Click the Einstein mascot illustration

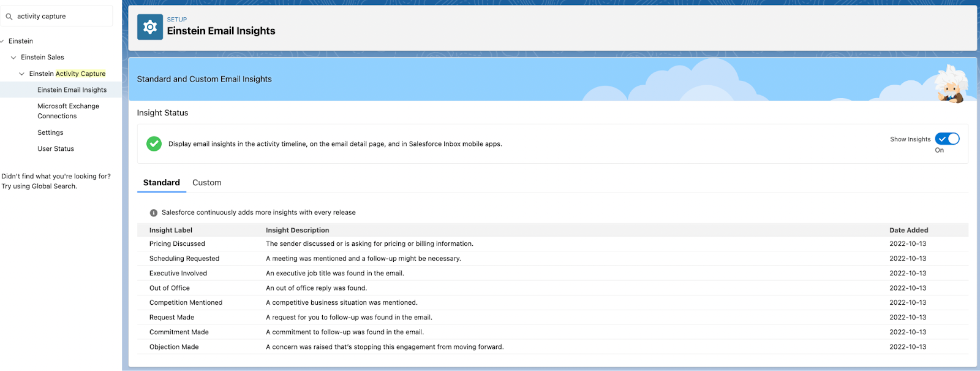[951, 84]
